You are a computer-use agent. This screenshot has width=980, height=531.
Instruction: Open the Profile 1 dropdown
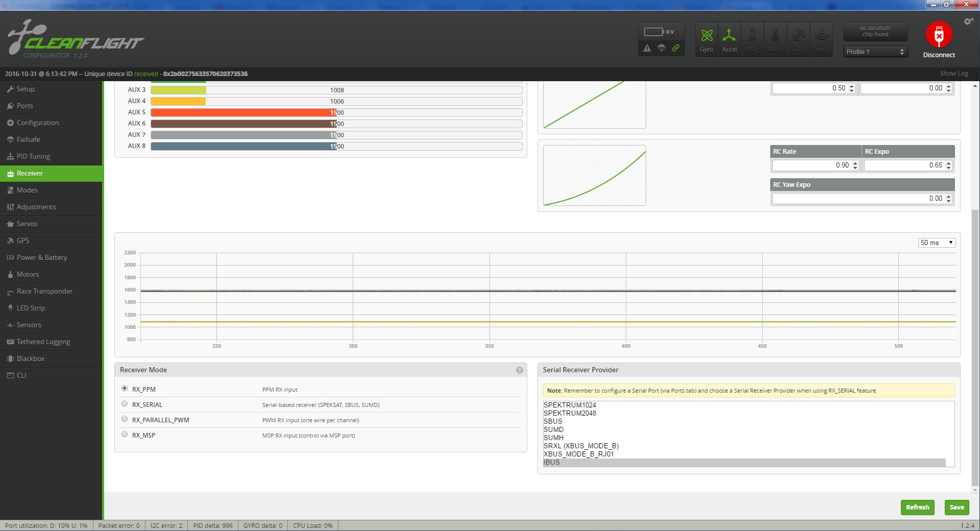coord(875,52)
